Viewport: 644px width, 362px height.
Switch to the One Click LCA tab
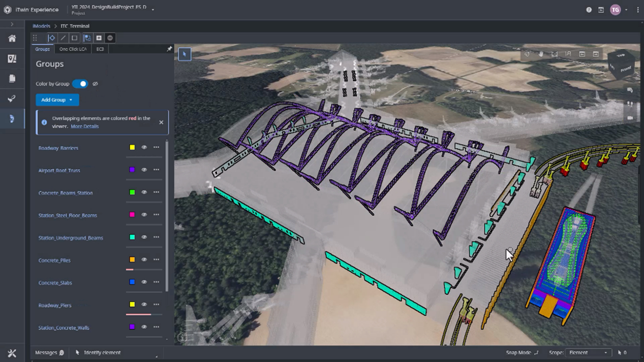(x=73, y=49)
